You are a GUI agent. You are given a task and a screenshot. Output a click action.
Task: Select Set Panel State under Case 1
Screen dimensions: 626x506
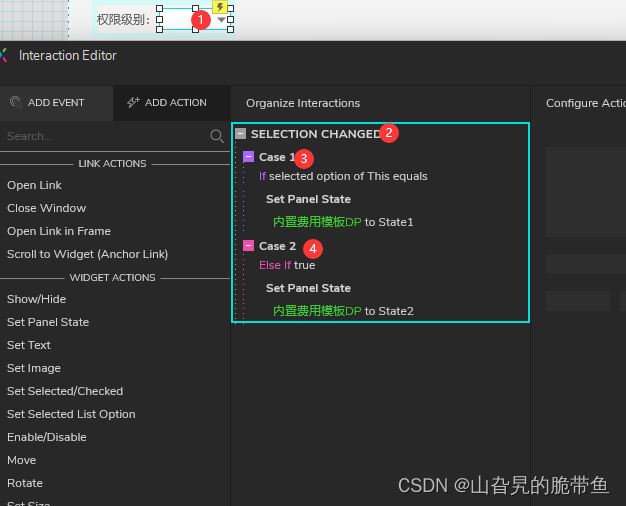tap(308, 199)
